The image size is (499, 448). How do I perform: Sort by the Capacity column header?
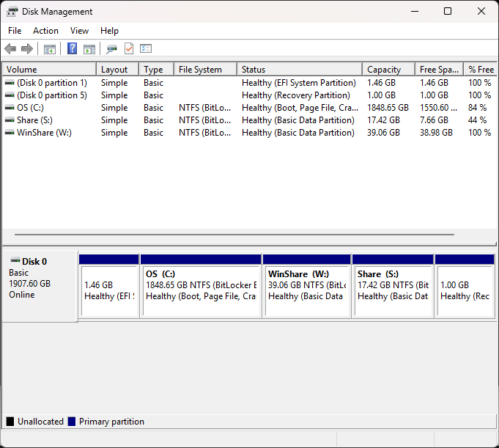click(x=388, y=70)
